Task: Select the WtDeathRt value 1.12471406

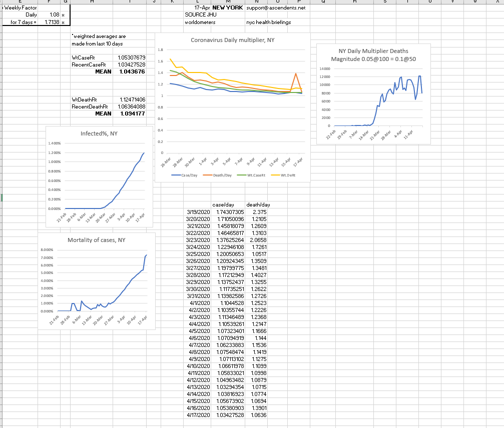Action: [x=131, y=99]
